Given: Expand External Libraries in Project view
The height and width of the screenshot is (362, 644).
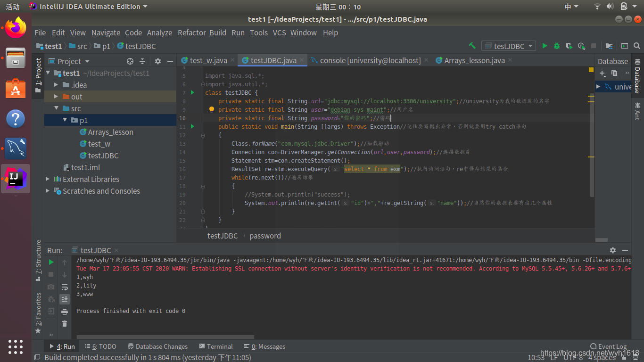Looking at the screenshot, I should [47, 179].
